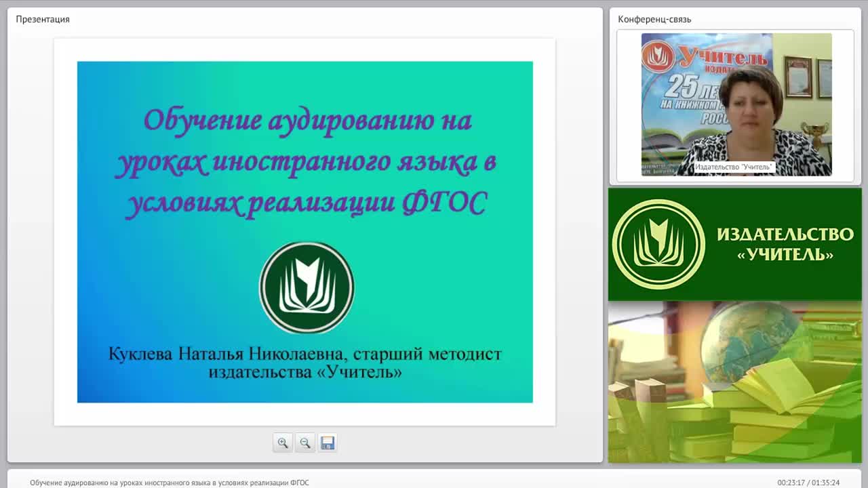Image resolution: width=868 pixels, height=488 pixels.
Task: Select the 'Презентация' panel title
Action: click(x=43, y=19)
